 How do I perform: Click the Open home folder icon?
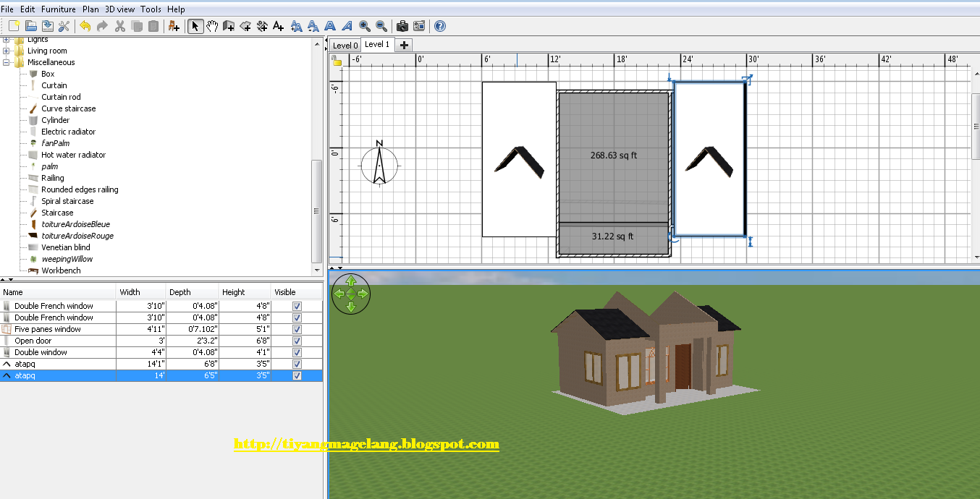[x=30, y=26]
